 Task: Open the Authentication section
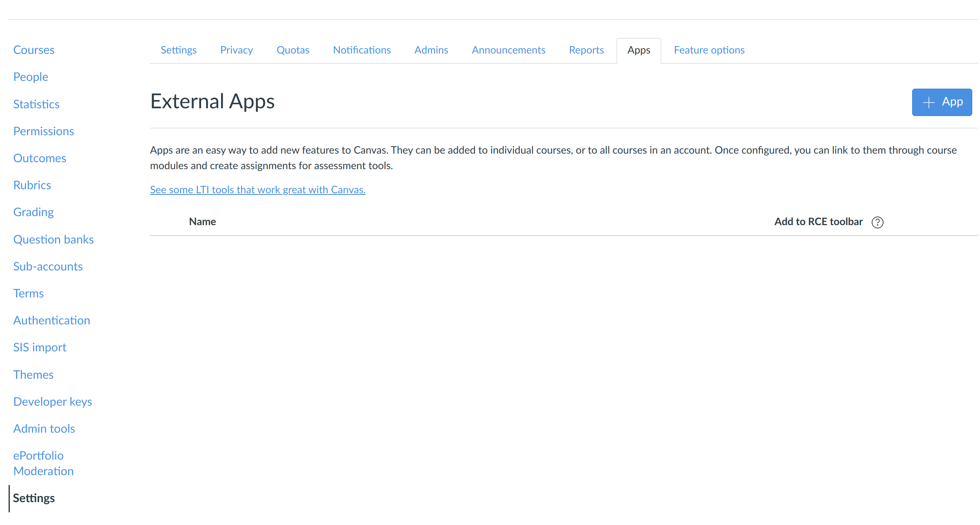(x=51, y=320)
